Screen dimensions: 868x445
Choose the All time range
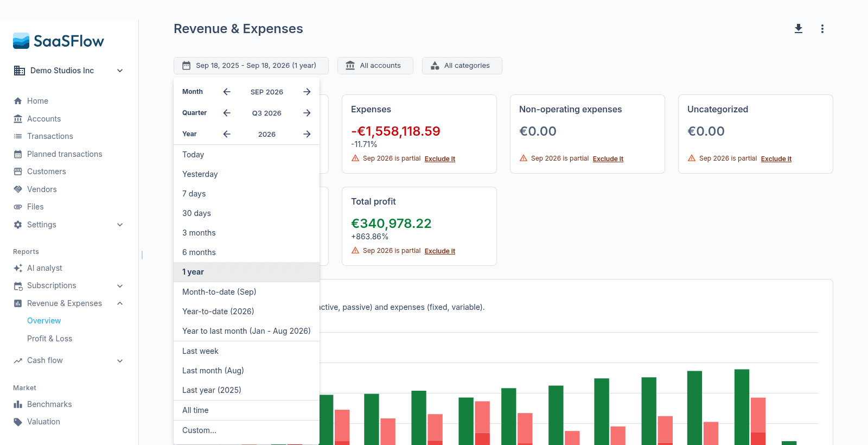[246, 410]
